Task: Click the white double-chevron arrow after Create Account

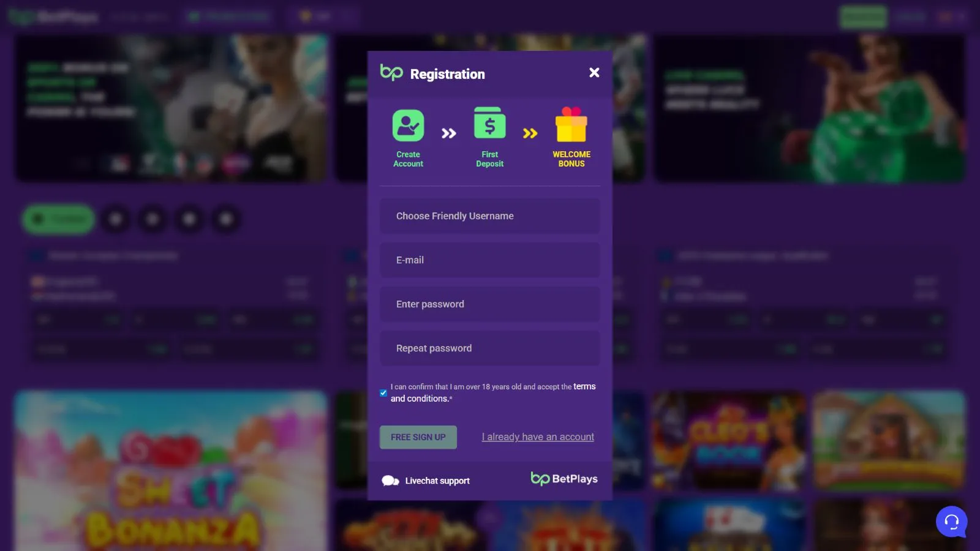Action: click(449, 133)
